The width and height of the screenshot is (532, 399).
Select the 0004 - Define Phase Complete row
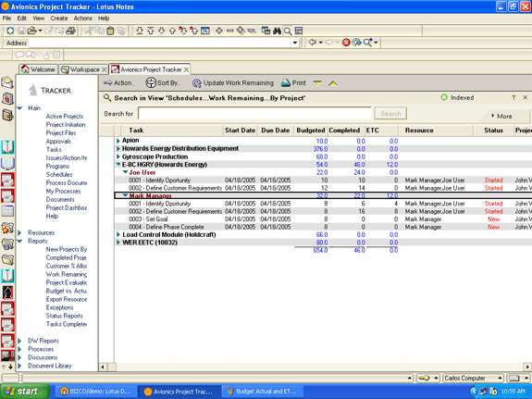pos(324,227)
